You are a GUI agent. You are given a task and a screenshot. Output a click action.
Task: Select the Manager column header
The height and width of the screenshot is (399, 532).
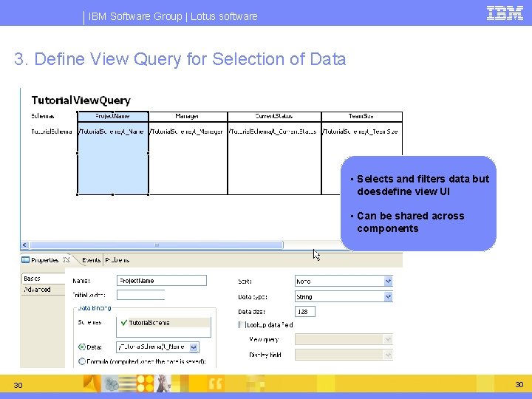point(188,117)
